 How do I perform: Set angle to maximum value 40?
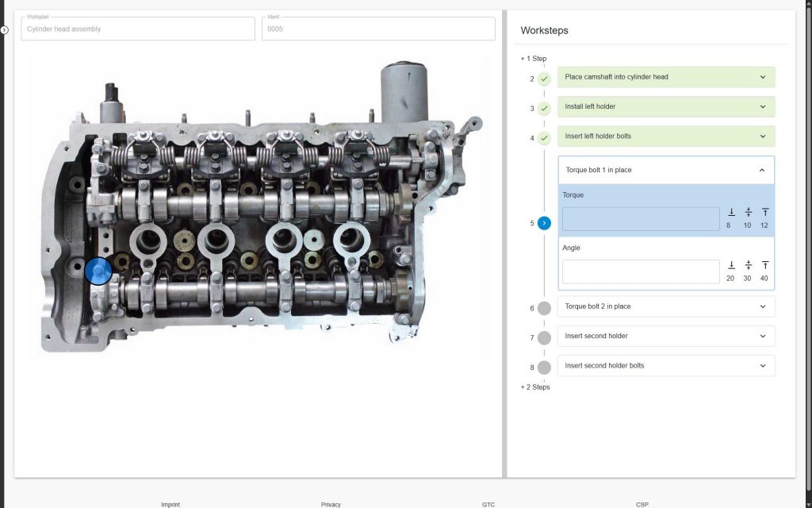point(764,271)
